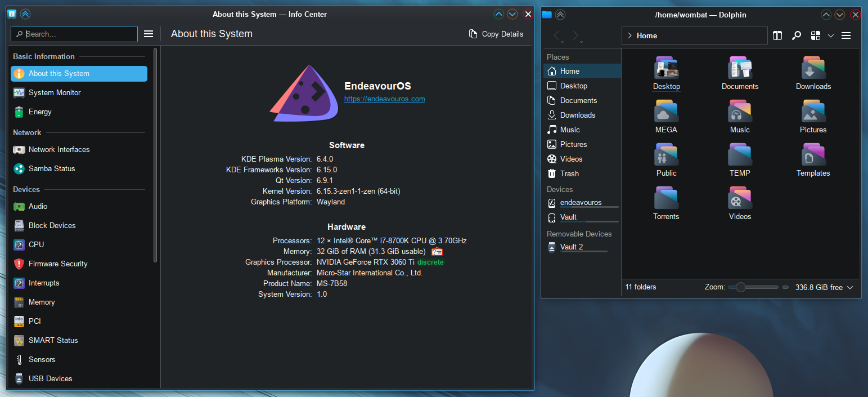Viewport: 868px width, 397px height.
Task: Click the Vault 2 removable device
Action: 572,247
